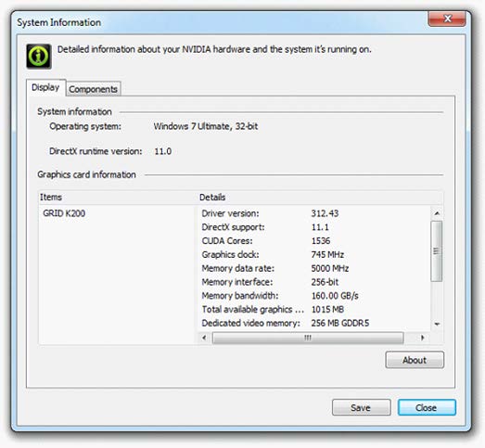This screenshot has height=448, width=485.
Task: Click the horizontal scrollbar thumb in Details
Action: 308,338
